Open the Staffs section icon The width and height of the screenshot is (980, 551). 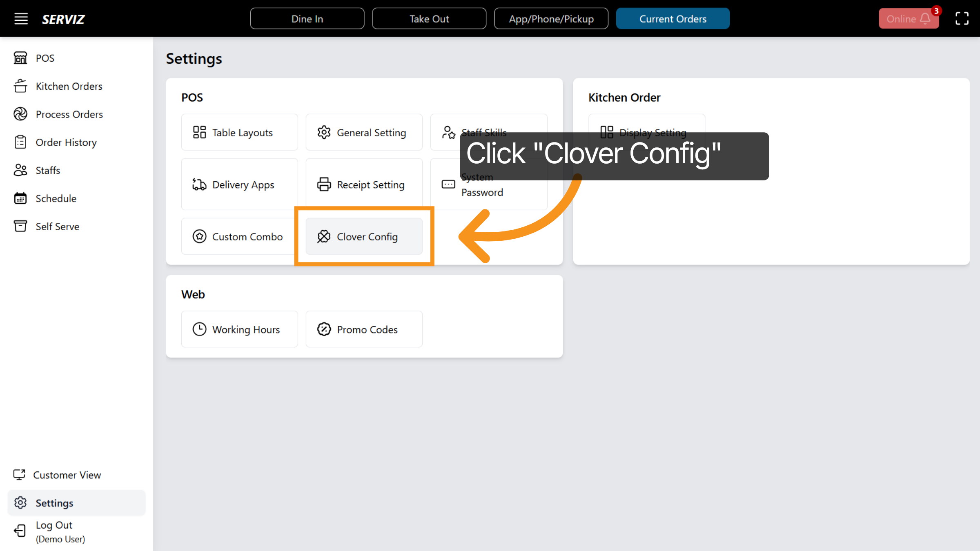(20, 170)
